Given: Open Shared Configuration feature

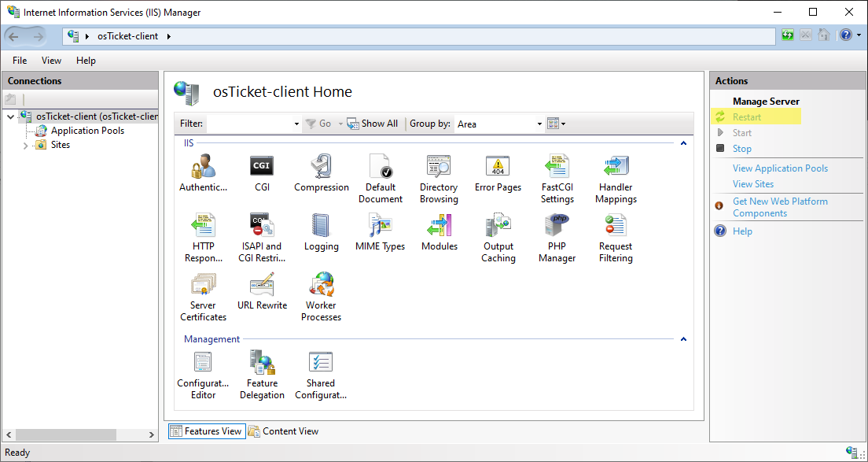Looking at the screenshot, I should coord(321,375).
